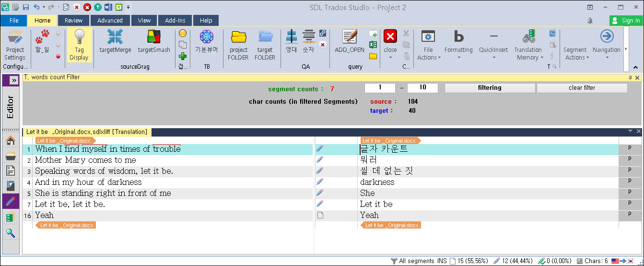Switch to the Add-Ins ribbon tab
644x266 pixels.
click(x=175, y=20)
